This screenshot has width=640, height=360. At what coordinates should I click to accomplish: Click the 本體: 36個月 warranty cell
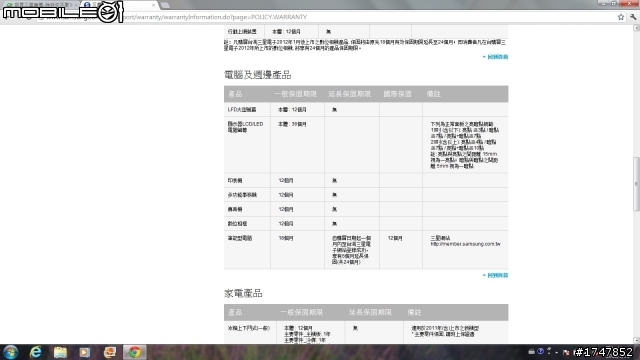pos(292,124)
